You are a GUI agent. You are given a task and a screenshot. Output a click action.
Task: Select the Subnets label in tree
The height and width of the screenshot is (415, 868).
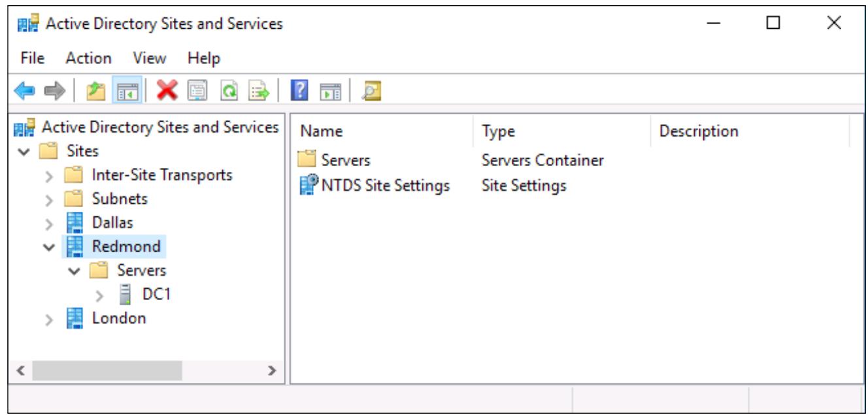tap(120, 199)
